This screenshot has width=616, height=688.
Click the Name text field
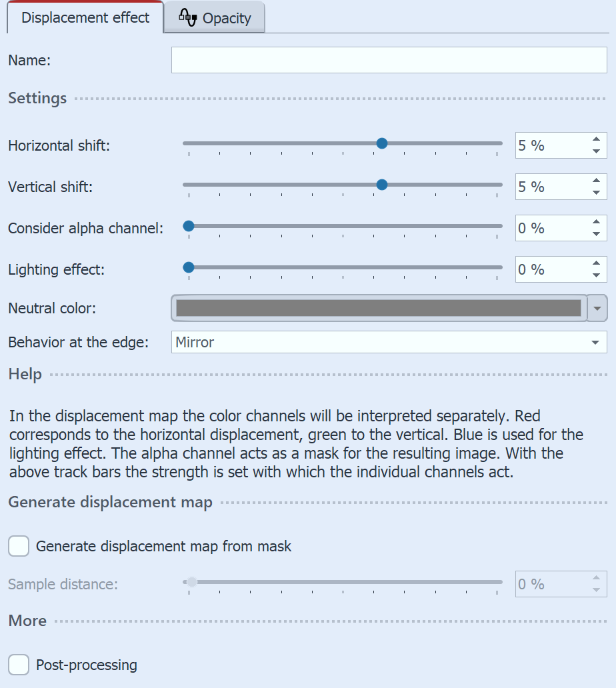point(389,60)
